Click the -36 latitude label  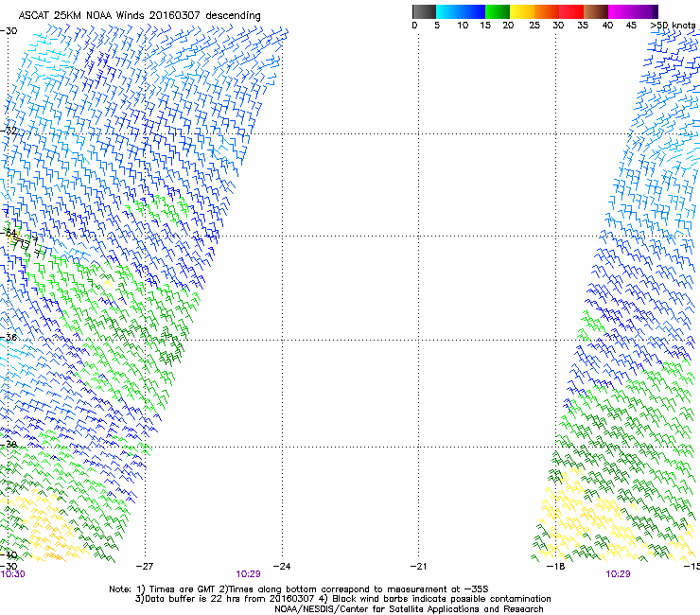(9, 337)
